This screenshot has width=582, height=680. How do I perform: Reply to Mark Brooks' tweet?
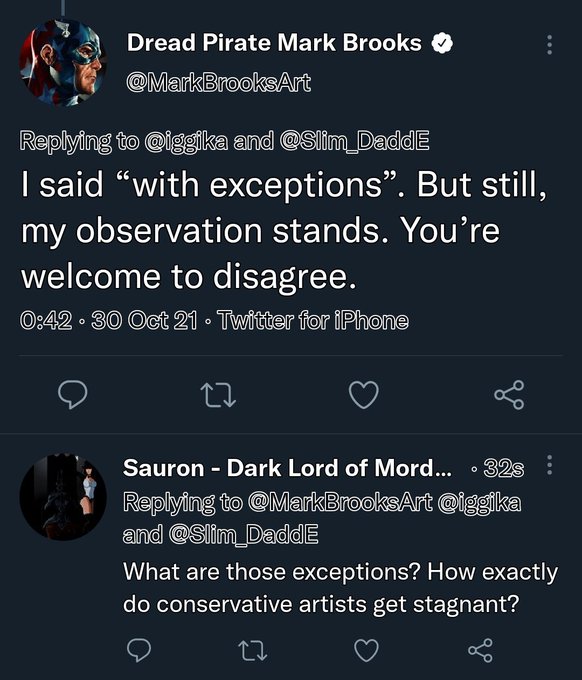(x=72, y=395)
